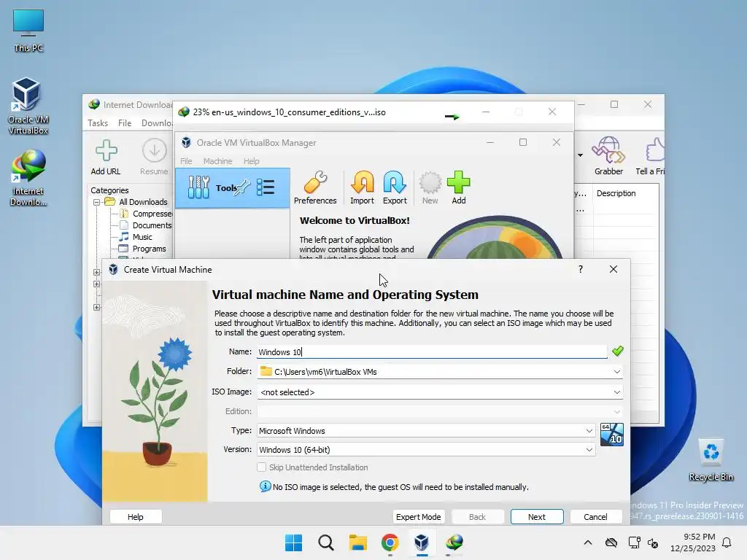
Task: Open the dropdown arrow left of Grabber
Action: (580, 155)
